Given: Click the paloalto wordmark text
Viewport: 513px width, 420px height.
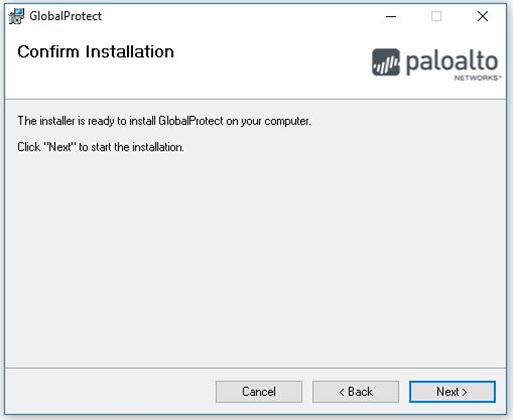Looking at the screenshot, I should coord(452,63).
